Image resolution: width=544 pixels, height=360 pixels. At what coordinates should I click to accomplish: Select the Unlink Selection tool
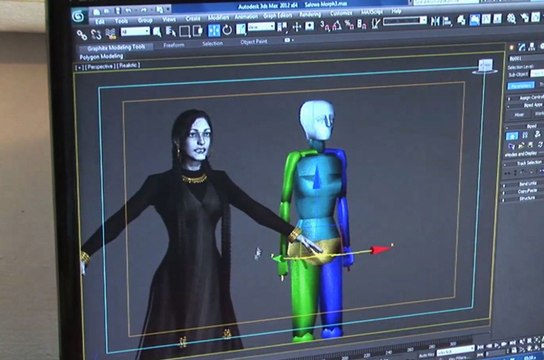click(96, 34)
